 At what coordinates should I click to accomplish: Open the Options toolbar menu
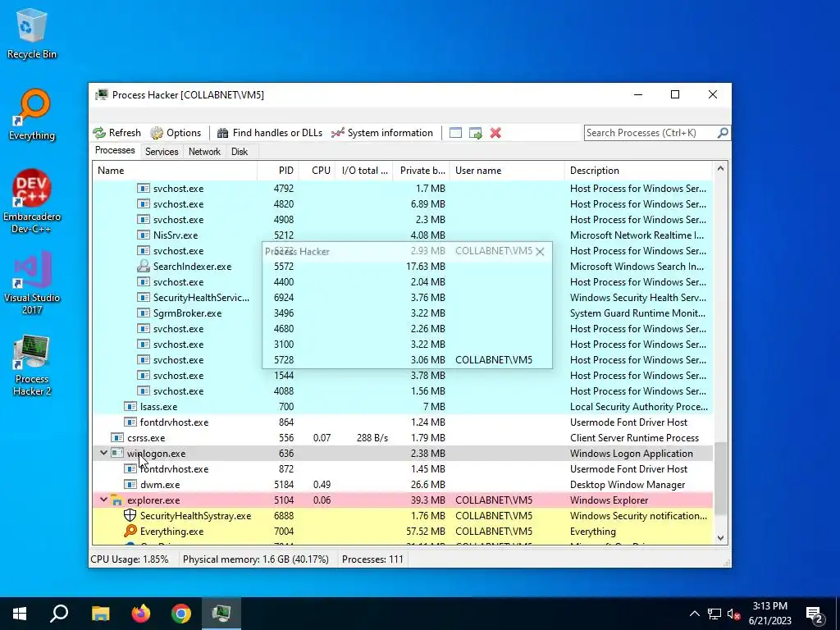(x=176, y=133)
